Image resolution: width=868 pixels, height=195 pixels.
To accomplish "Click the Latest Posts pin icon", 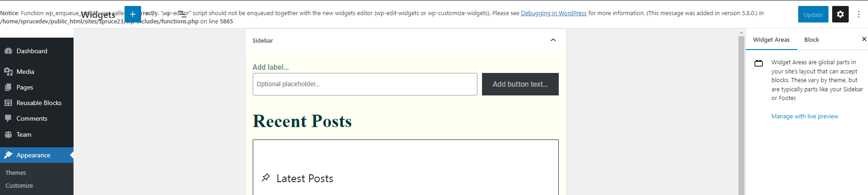I will tap(266, 178).
